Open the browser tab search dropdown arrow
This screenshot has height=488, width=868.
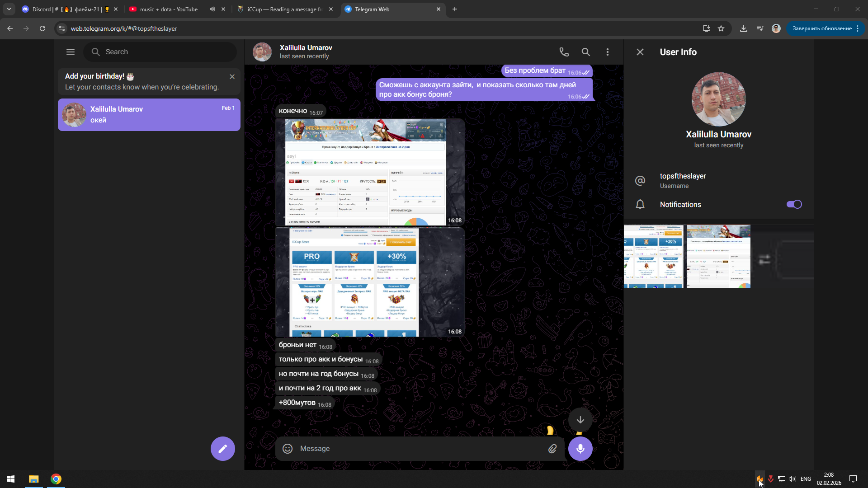point(9,9)
